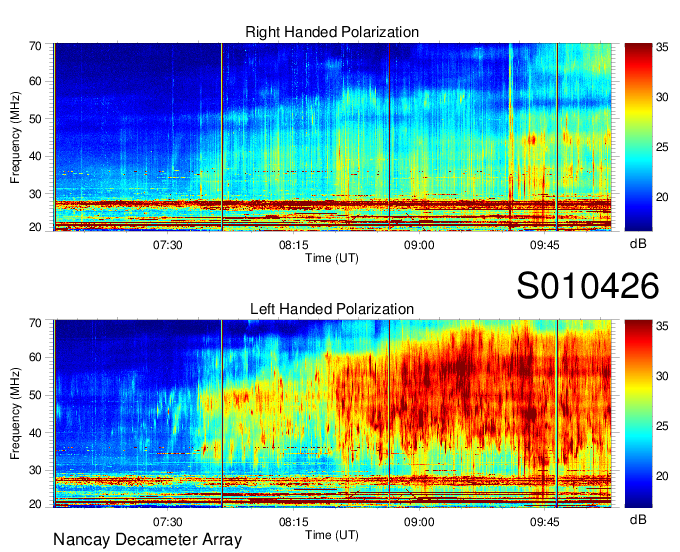Click the 'Time (UT)' label under the Left Handed plot
The image size is (680, 552).
coord(332,535)
